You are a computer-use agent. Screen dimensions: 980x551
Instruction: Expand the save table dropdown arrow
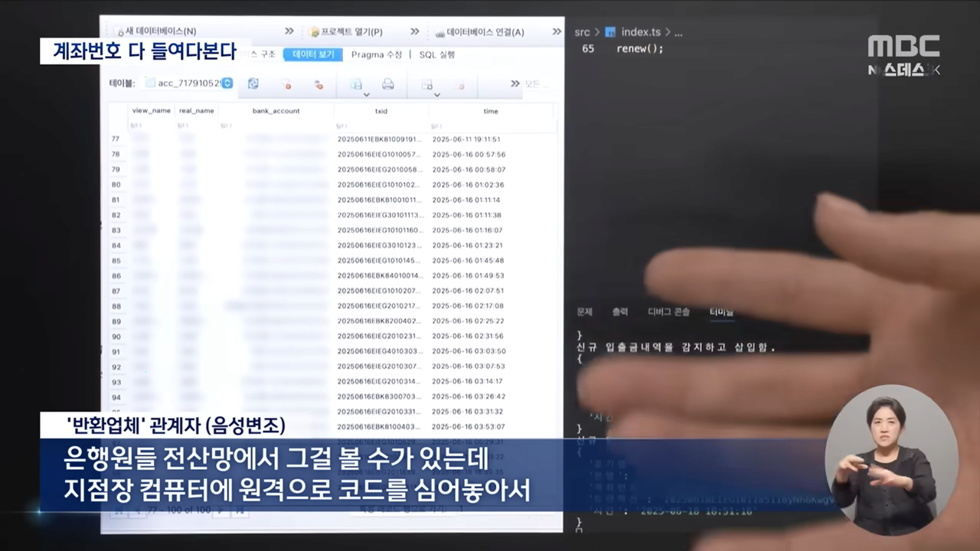click(x=366, y=95)
